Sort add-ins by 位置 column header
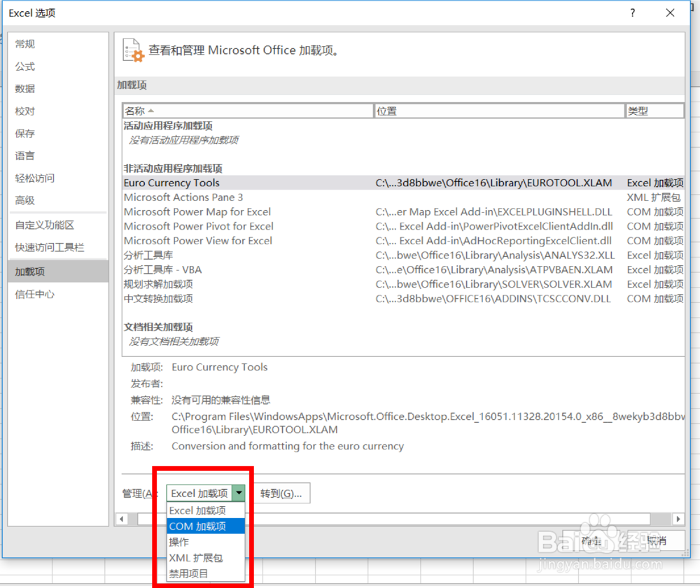Image resolution: width=700 pixels, height=588 pixels. coord(499,111)
